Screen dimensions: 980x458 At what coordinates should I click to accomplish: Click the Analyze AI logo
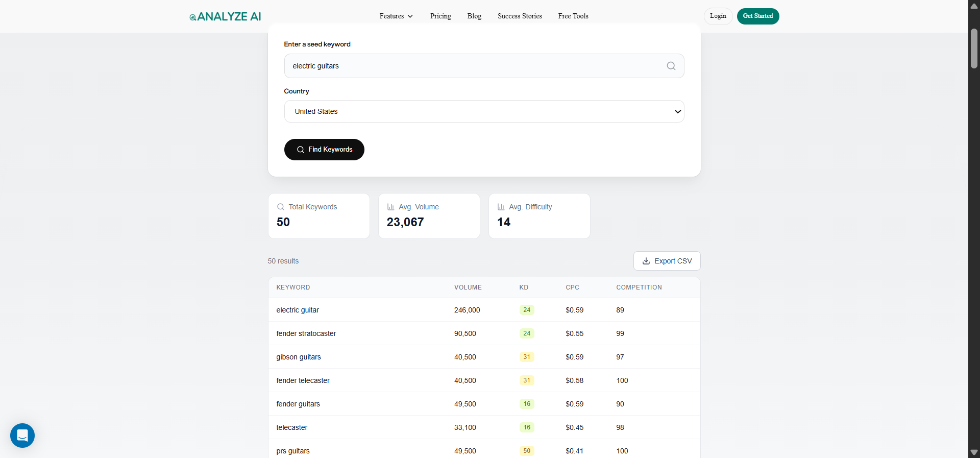pos(225,16)
